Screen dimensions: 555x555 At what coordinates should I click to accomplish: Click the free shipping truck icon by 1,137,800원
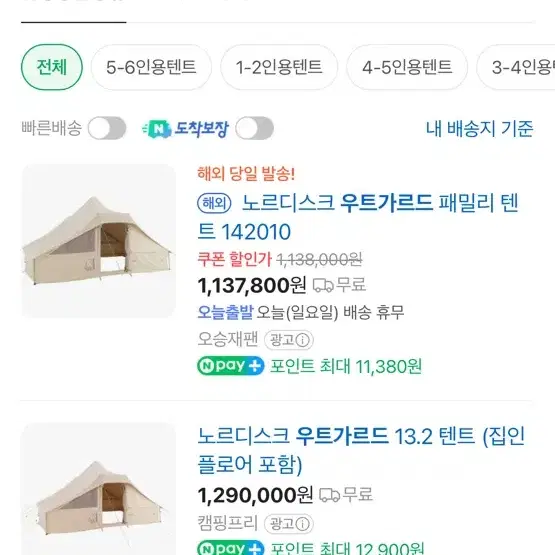(x=323, y=285)
